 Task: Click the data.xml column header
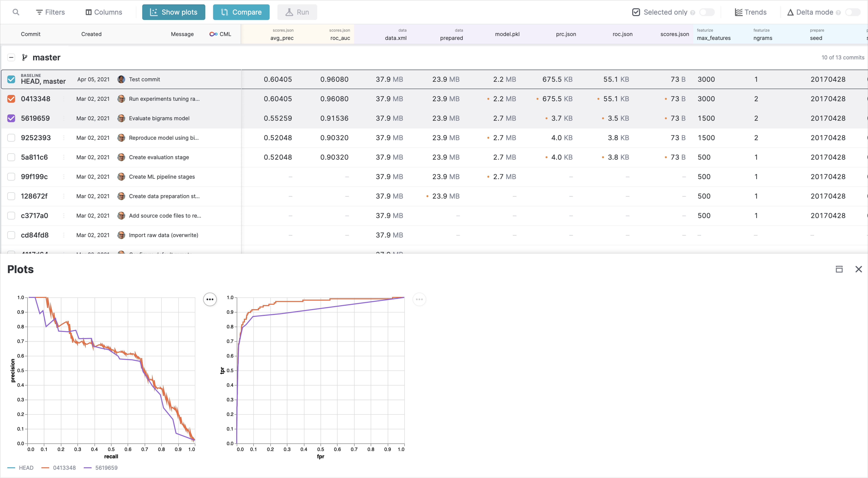396,34
